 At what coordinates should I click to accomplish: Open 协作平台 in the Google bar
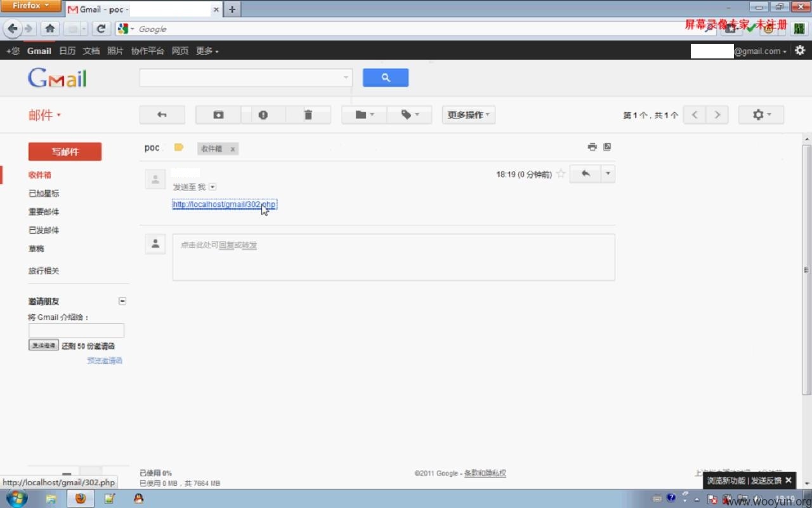click(148, 51)
